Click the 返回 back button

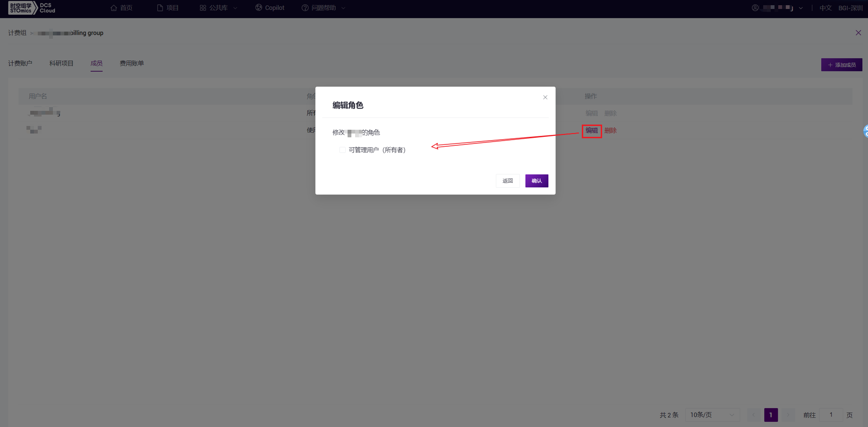[x=508, y=181]
